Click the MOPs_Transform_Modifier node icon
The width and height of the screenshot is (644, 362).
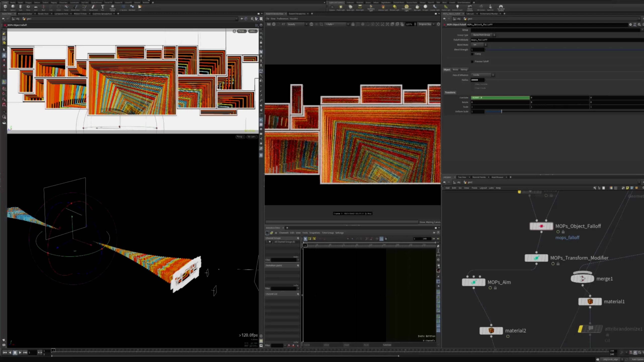(x=536, y=258)
